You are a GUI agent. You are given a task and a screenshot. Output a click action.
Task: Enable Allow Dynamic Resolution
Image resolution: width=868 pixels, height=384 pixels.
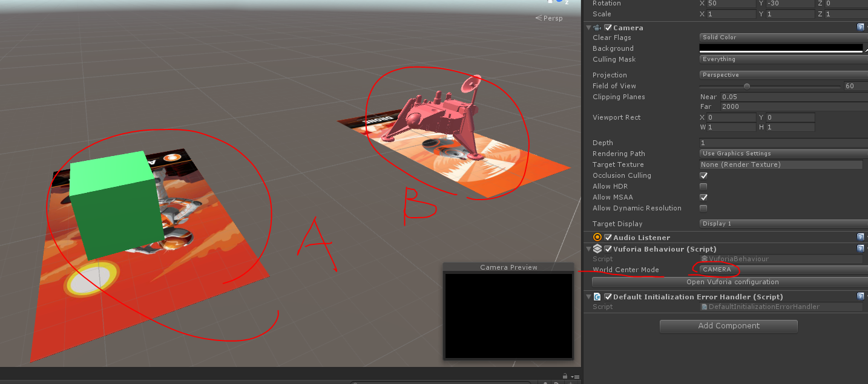coord(703,208)
